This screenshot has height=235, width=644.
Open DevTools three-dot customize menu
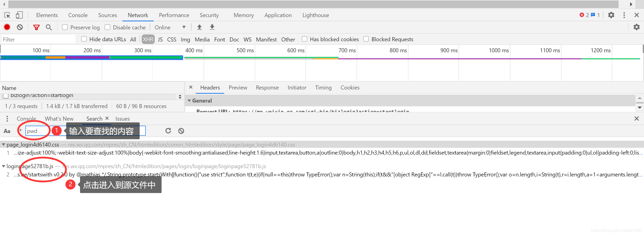click(x=624, y=15)
